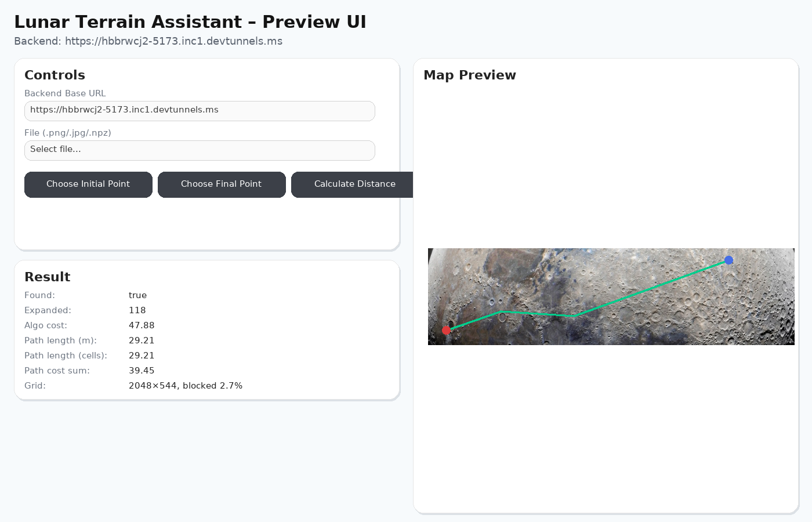812x522 pixels.
Task: Click the "Controls" heading
Action: tap(55, 75)
